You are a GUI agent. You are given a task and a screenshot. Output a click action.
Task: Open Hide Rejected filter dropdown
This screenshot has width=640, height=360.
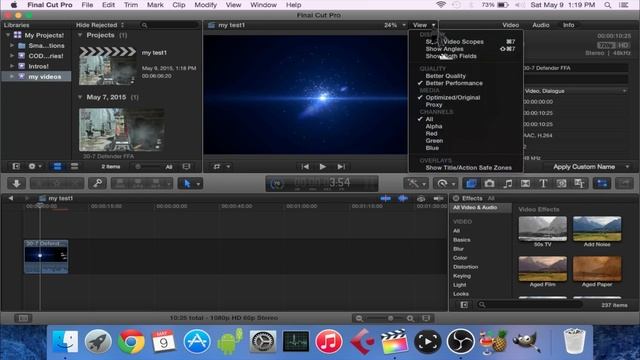(x=100, y=25)
